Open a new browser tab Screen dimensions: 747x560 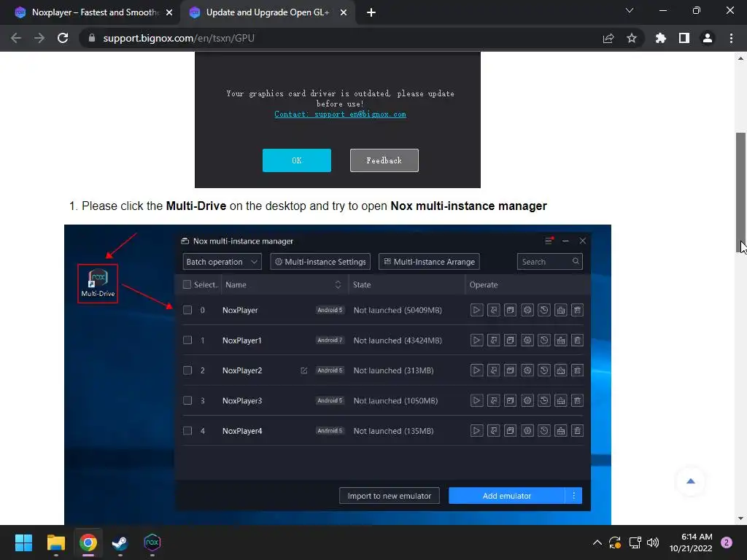coord(371,13)
